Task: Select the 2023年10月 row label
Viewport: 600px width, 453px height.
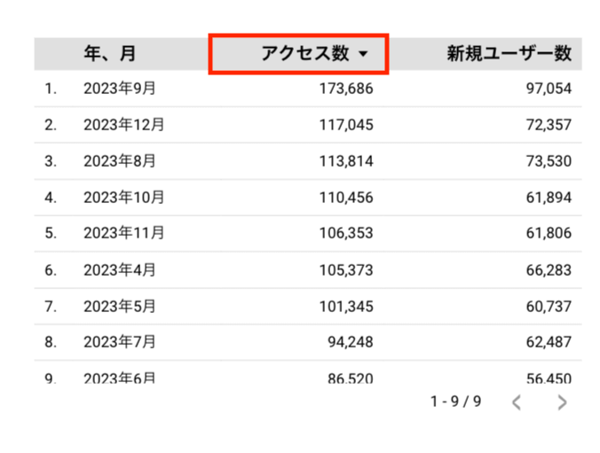Action: [124, 197]
